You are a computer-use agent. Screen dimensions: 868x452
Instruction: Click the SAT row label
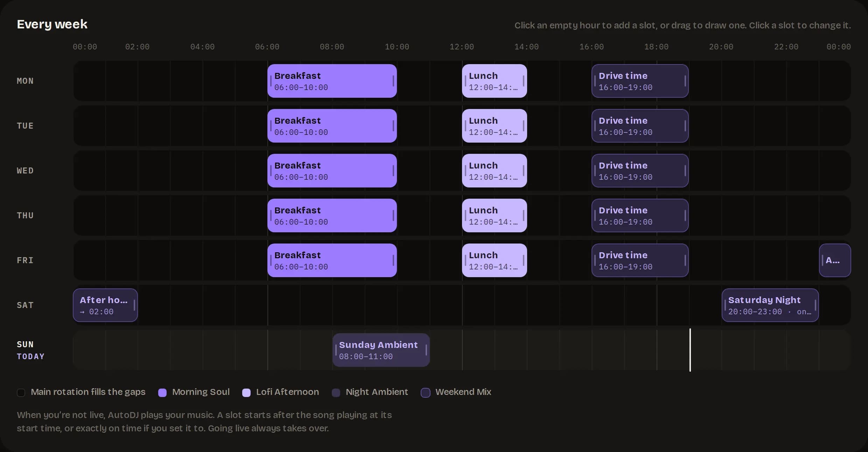[x=25, y=305]
